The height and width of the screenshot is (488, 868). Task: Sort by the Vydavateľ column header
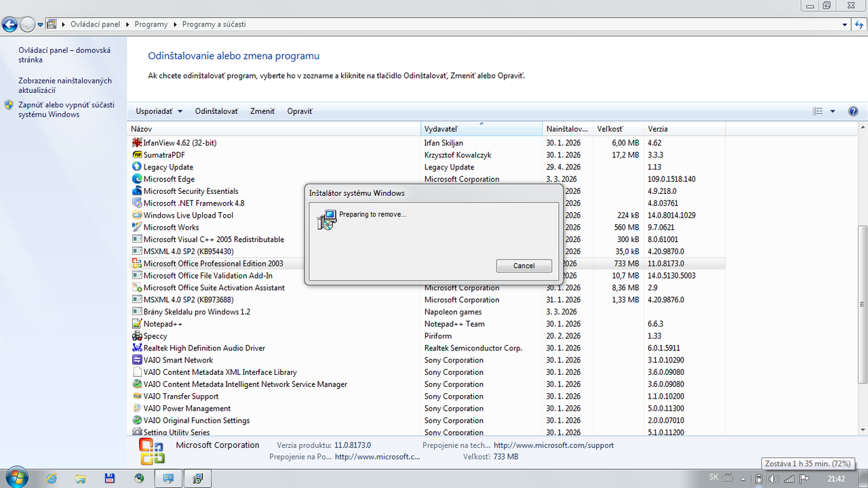pyautogui.click(x=481, y=129)
